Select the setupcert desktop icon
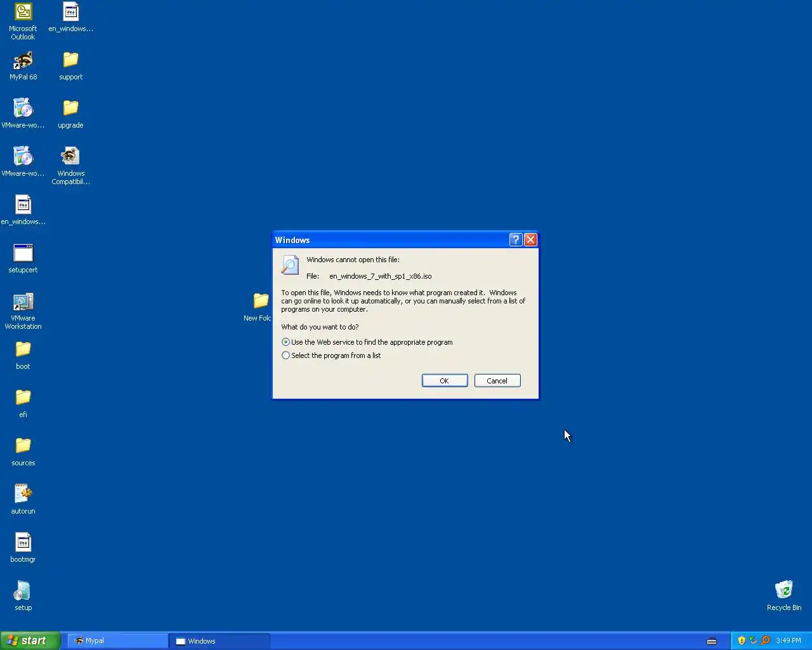Screen dimensions: 812x650 (23, 258)
